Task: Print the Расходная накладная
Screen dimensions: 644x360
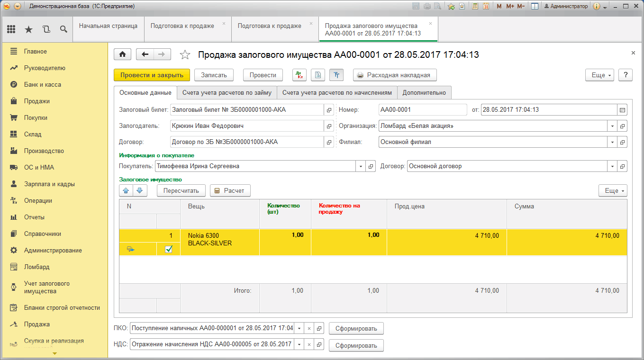Action: click(x=395, y=75)
